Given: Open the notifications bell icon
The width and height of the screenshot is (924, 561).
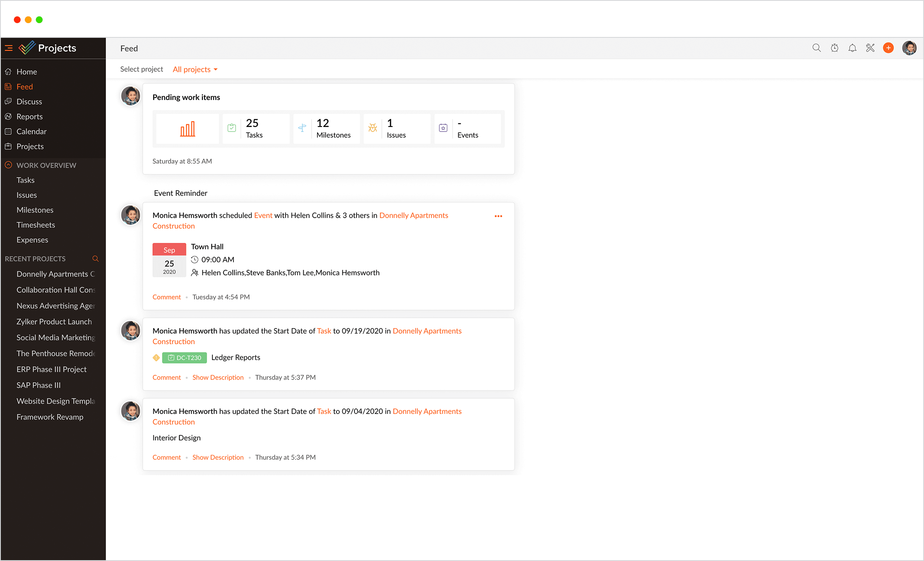Looking at the screenshot, I should point(852,48).
